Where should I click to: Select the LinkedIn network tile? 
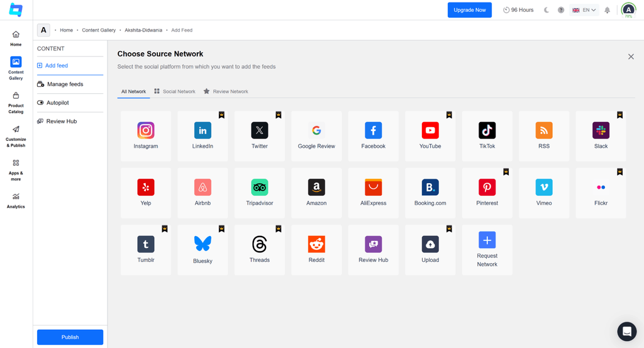coord(203,136)
